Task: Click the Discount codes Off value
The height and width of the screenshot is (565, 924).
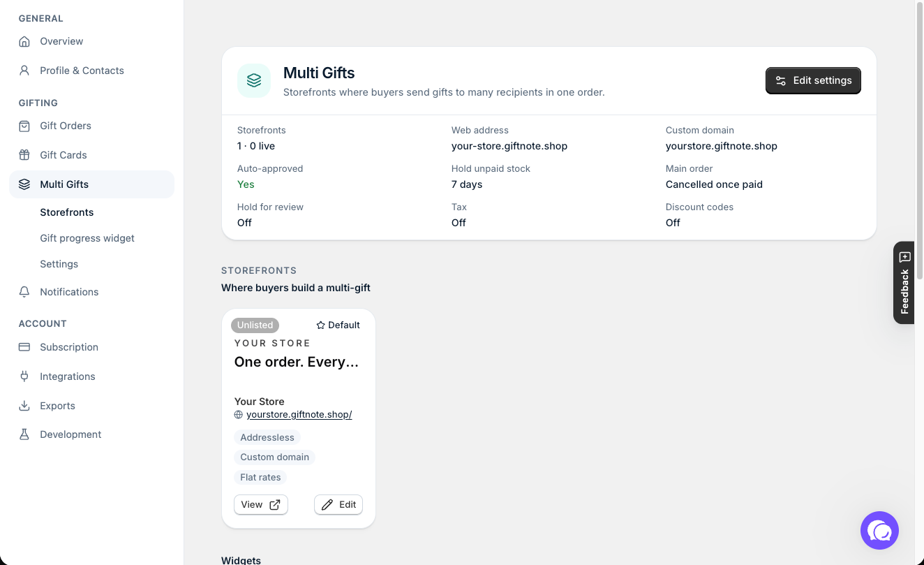Action: 673,223
